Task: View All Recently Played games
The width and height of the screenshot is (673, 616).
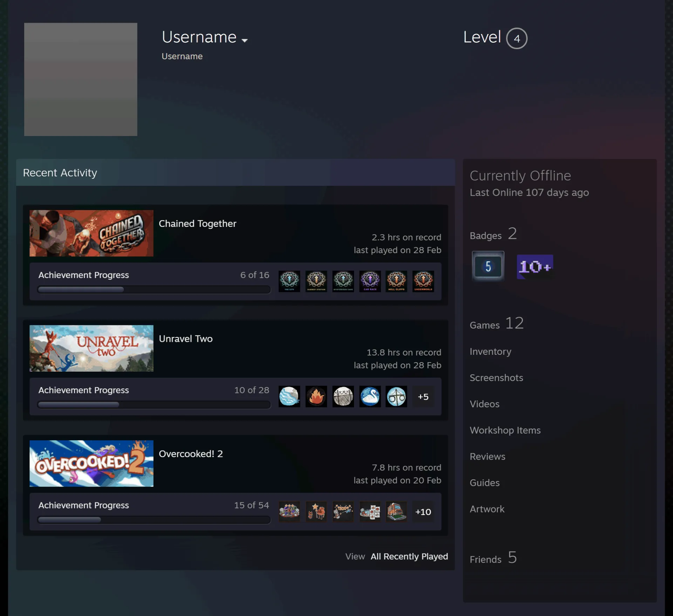Action: [x=409, y=556]
